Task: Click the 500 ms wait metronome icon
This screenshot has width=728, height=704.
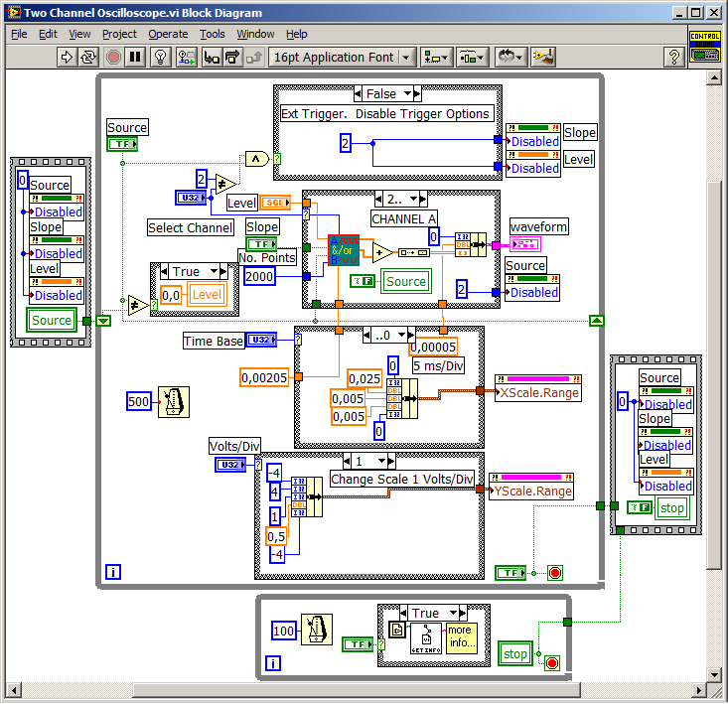Action: click(x=174, y=402)
